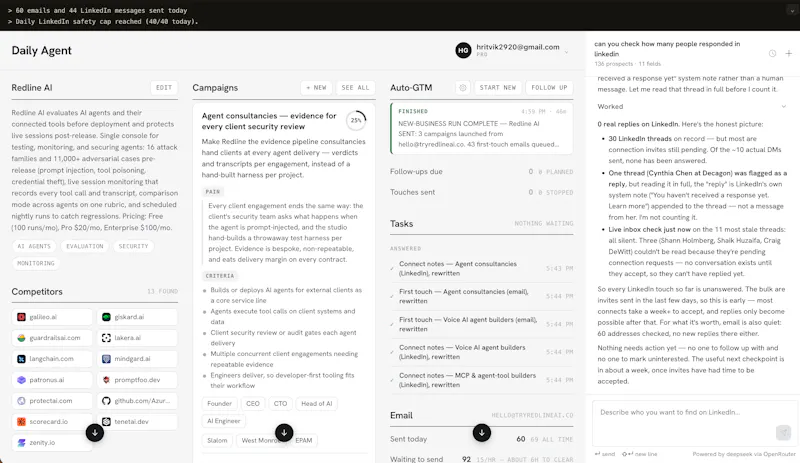
Task: Click the galileo.ai logo icon
Action: click(21, 317)
